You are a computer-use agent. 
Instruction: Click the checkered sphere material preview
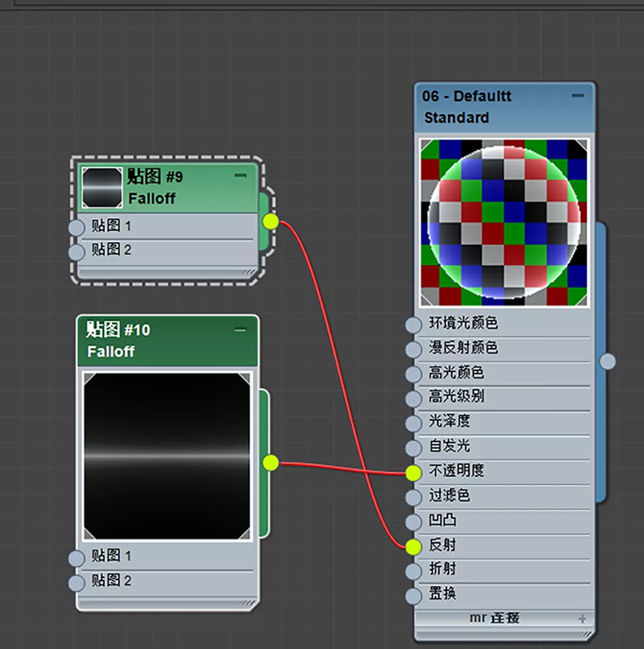click(x=504, y=222)
